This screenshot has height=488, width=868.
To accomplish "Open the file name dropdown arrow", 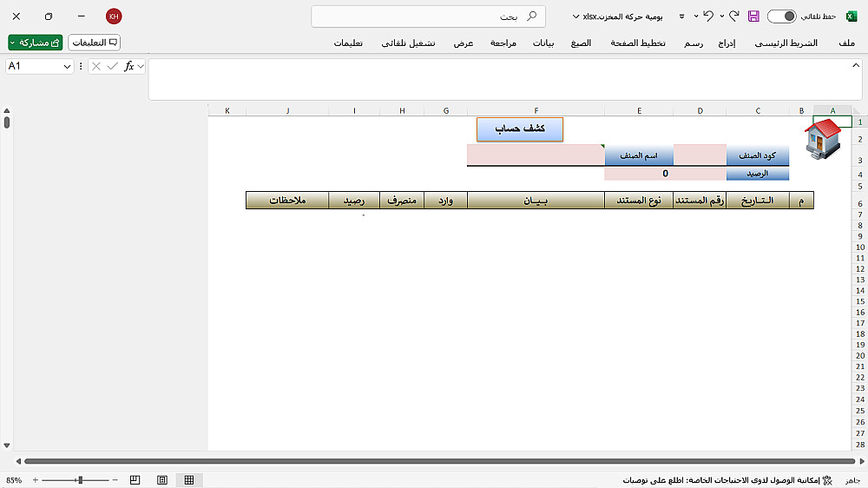I will point(575,16).
